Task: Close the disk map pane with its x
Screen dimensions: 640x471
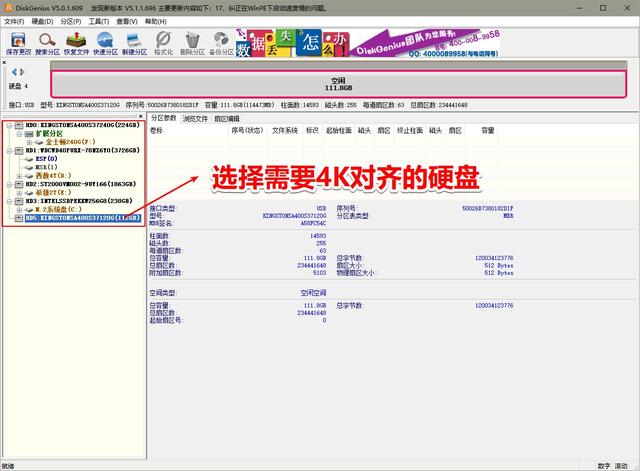Action: coord(4,62)
